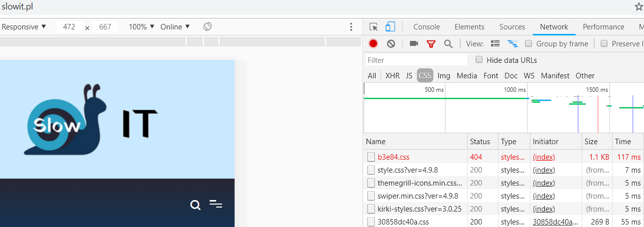Show All request types
Image resolution: width=644 pixels, height=227 pixels.
tap(372, 76)
